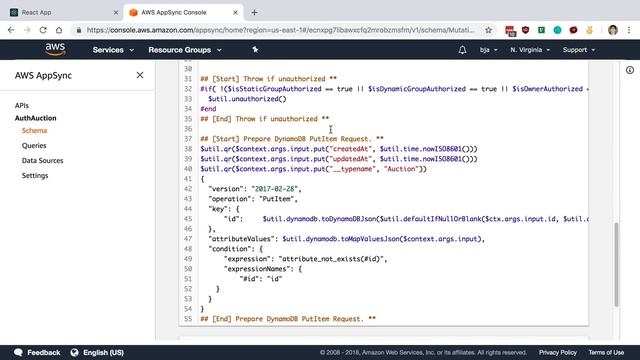
Task: Open the info panel icon
Action: 630,70
